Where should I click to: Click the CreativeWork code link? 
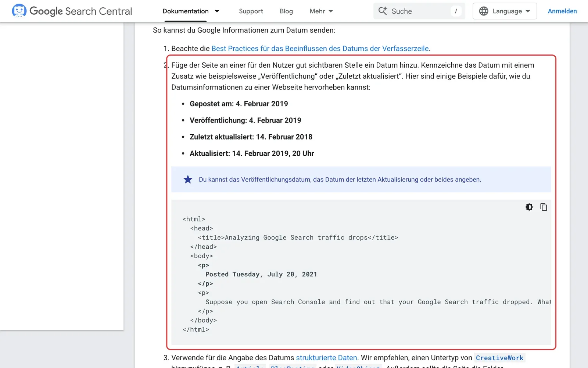click(x=500, y=358)
